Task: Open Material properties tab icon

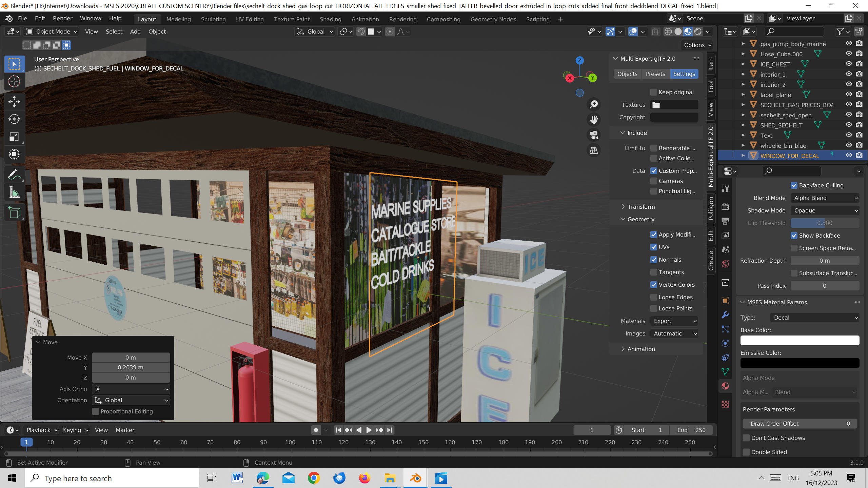Action: (x=725, y=386)
